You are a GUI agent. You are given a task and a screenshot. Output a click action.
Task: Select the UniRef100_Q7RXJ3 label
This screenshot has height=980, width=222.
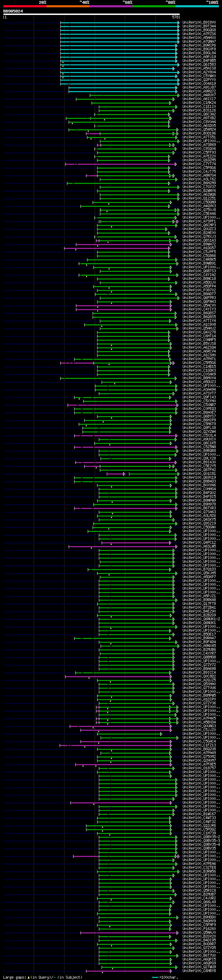click(x=199, y=237)
